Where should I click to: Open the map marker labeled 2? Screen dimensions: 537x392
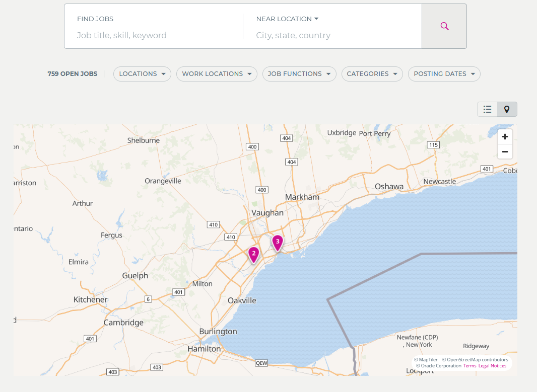coord(254,255)
